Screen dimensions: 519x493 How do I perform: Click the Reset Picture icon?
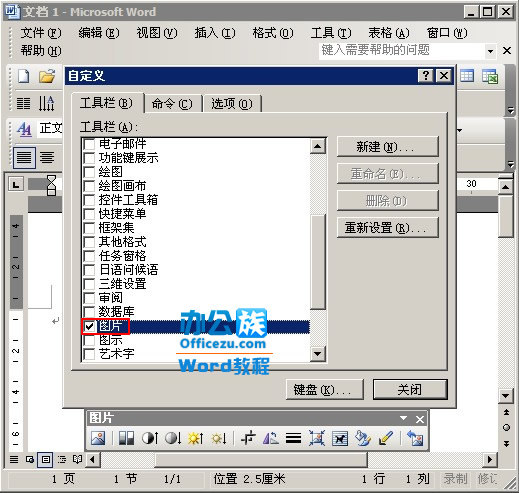(x=415, y=438)
